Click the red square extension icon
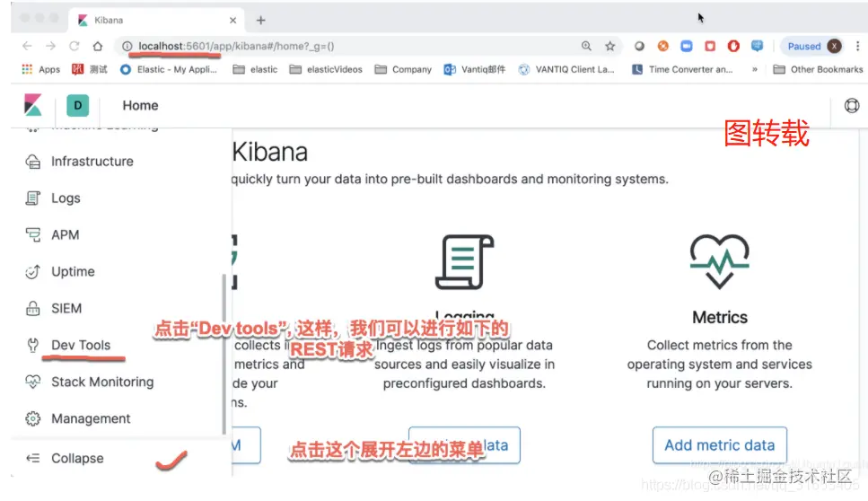The image size is (868, 501). click(710, 46)
